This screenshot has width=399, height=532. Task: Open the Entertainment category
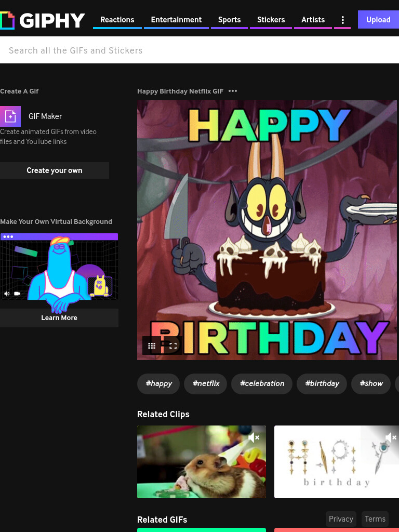tap(176, 20)
